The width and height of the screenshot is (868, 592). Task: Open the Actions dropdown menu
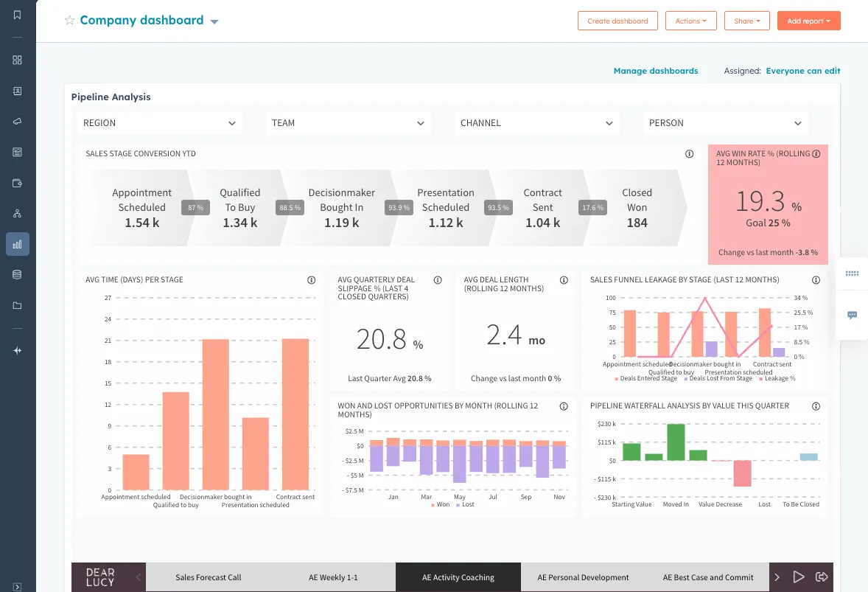tap(690, 21)
